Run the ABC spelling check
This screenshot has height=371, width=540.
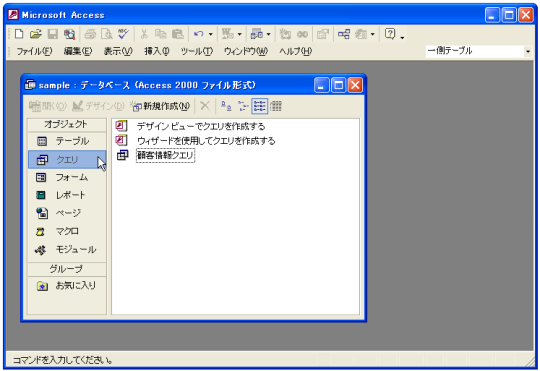pos(123,34)
